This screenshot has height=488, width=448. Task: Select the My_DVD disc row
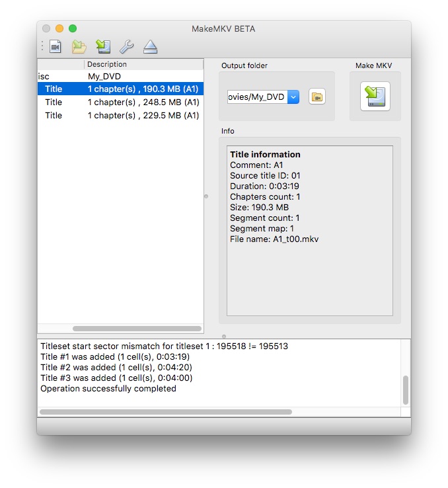coord(121,76)
